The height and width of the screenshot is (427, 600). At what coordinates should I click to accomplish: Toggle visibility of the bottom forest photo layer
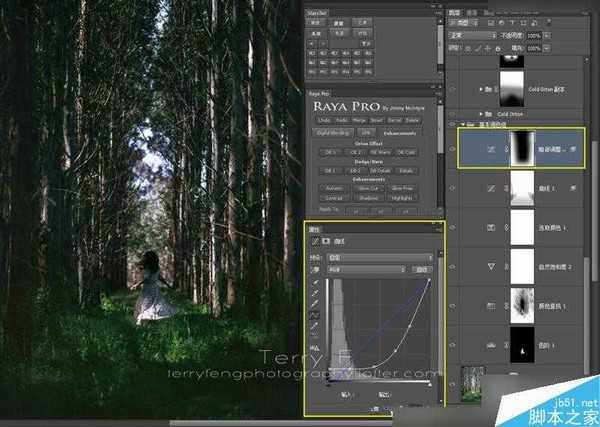pyautogui.click(x=452, y=384)
